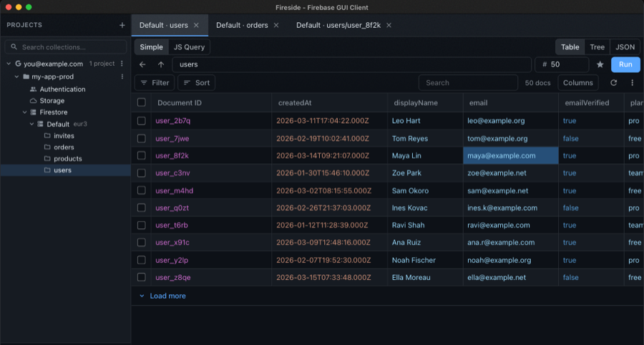Close the Default · orders tab
The width and height of the screenshot is (644, 345).
point(276,26)
